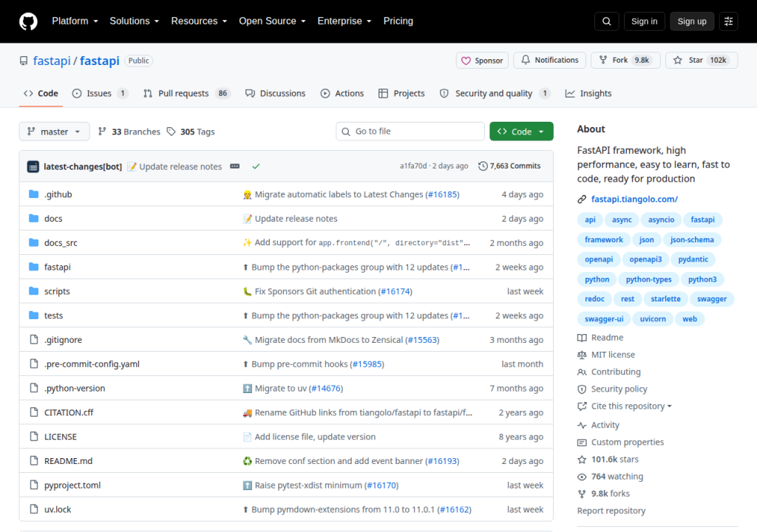Click the GitHub logo icon

coord(28,21)
